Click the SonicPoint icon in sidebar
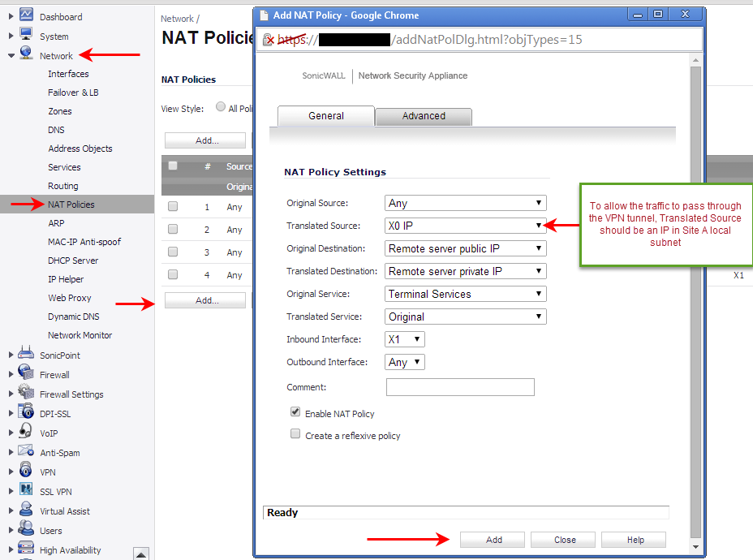Image resolution: width=753 pixels, height=560 pixels. pos(26,355)
